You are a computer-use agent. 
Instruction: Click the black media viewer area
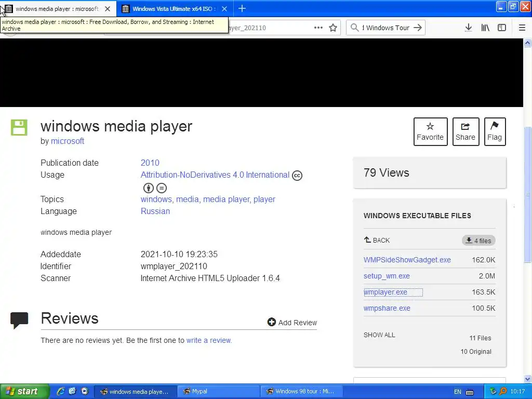click(262, 73)
